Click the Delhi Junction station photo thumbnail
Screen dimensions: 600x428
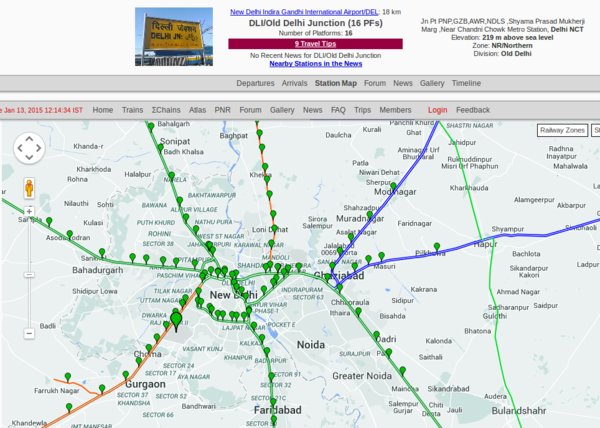(x=174, y=38)
